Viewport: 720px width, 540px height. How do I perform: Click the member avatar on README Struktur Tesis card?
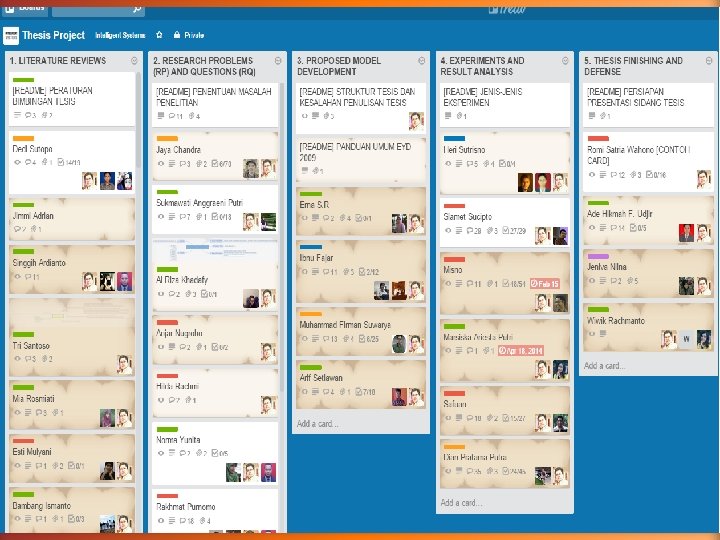(x=416, y=121)
